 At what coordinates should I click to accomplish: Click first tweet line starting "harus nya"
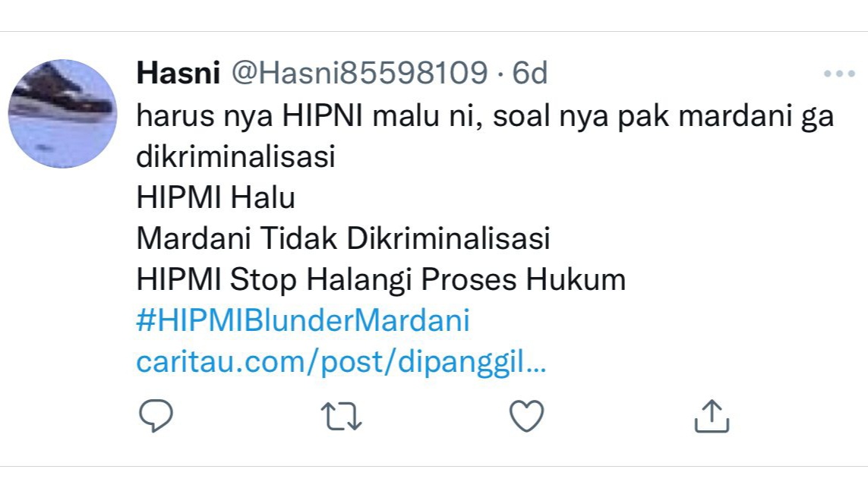pos(485,117)
